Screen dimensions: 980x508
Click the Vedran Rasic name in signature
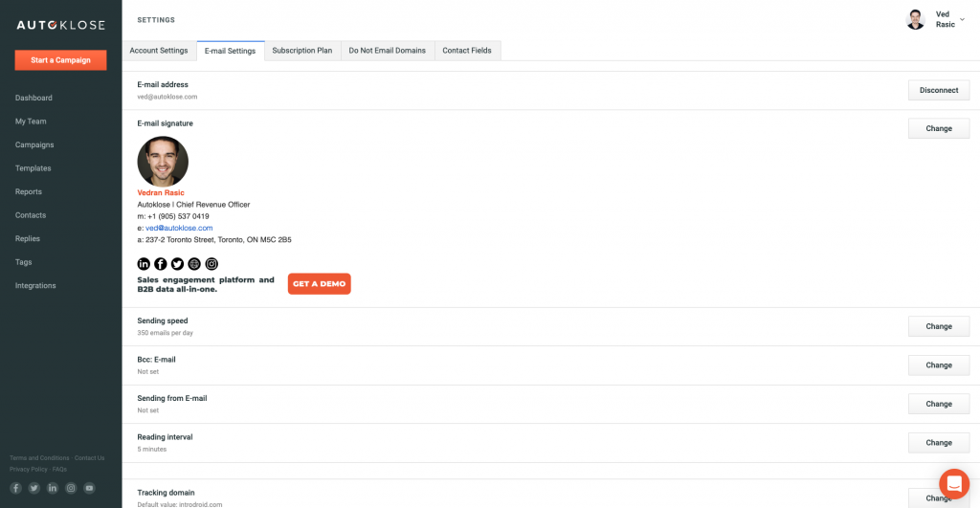pos(161,192)
